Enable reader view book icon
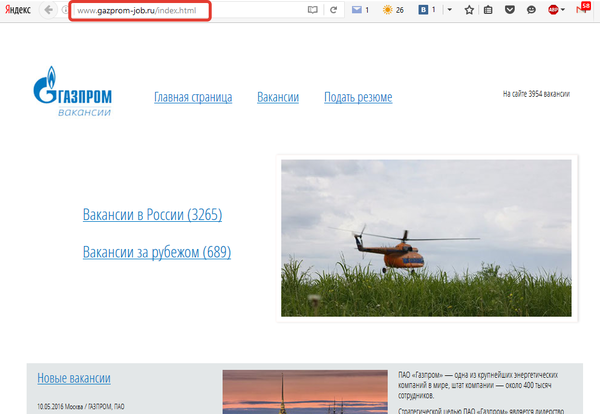 pyautogui.click(x=313, y=10)
